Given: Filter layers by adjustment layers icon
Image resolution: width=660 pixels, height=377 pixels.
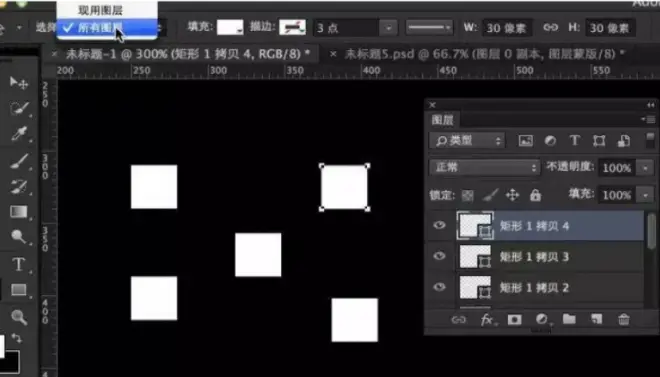Looking at the screenshot, I should pyautogui.click(x=550, y=141).
